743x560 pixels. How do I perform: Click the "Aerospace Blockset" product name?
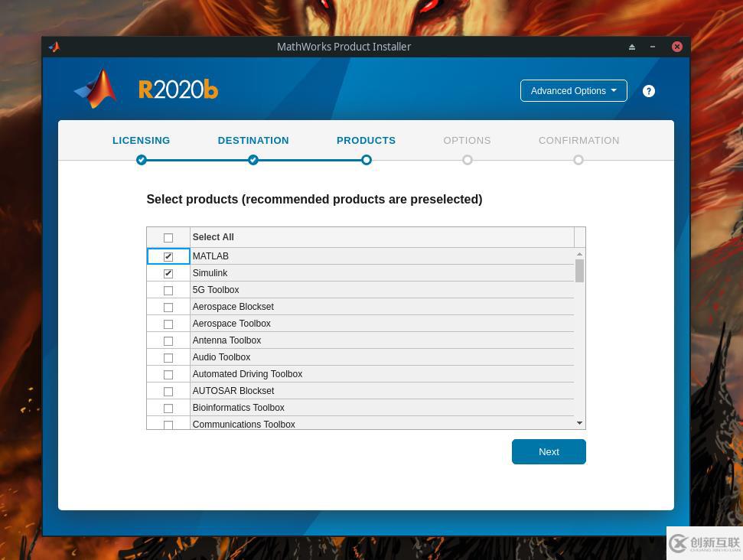233,307
